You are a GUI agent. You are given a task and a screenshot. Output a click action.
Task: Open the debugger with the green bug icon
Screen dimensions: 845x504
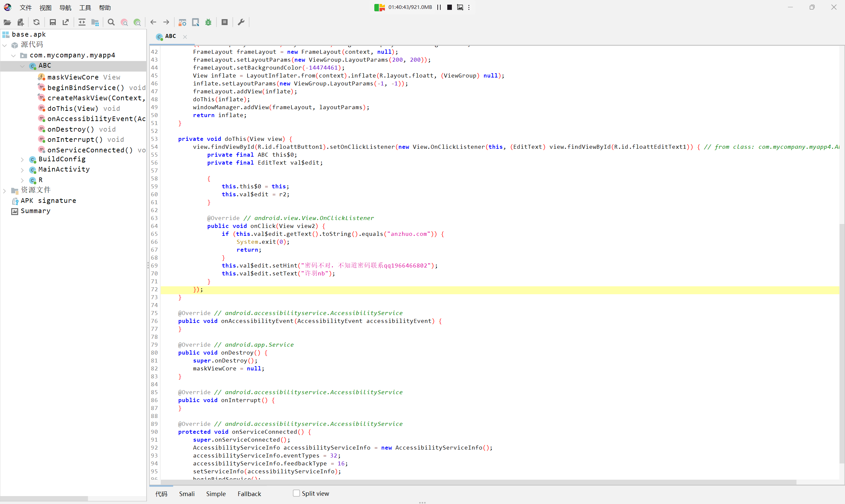208,22
